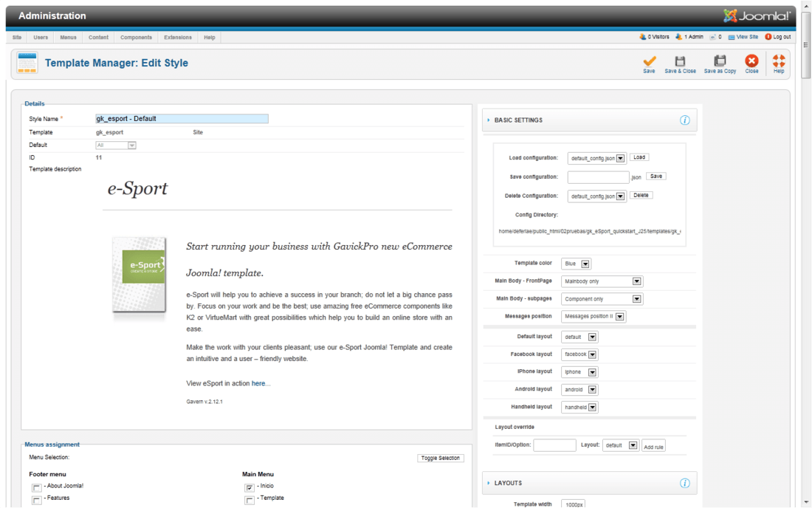The height and width of the screenshot is (508, 812).
Task: Open the Help menu in menu bar
Action: point(210,37)
